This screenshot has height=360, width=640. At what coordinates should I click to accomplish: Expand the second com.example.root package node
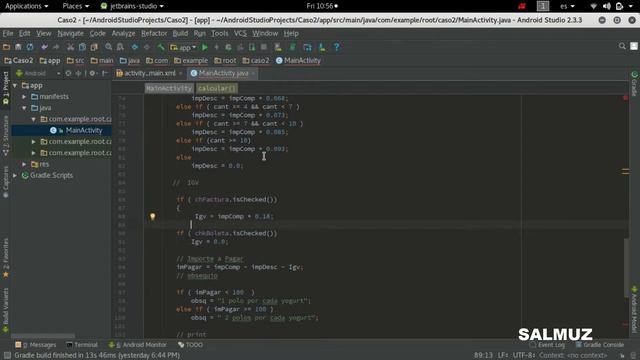click(33, 142)
